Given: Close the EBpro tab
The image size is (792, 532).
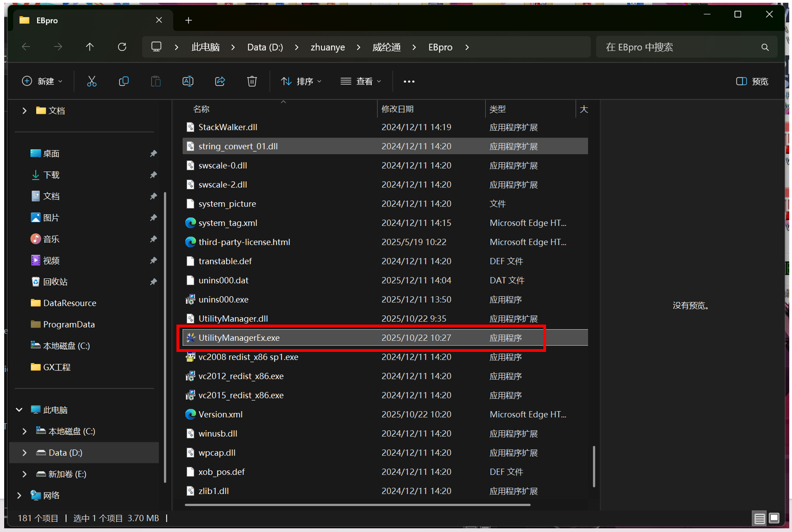Looking at the screenshot, I should 159,20.
